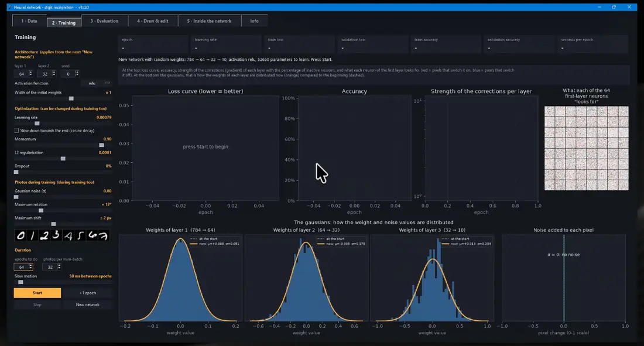Click the digit 1 sample thumbnail
Image resolution: width=644 pixels, height=346 pixels.
pyautogui.click(x=32, y=235)
